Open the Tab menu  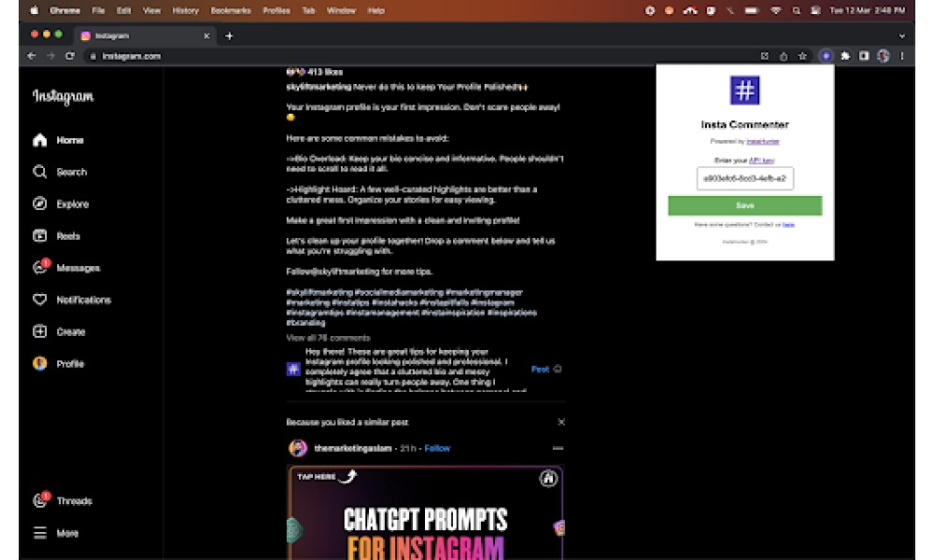click(308, 10)
